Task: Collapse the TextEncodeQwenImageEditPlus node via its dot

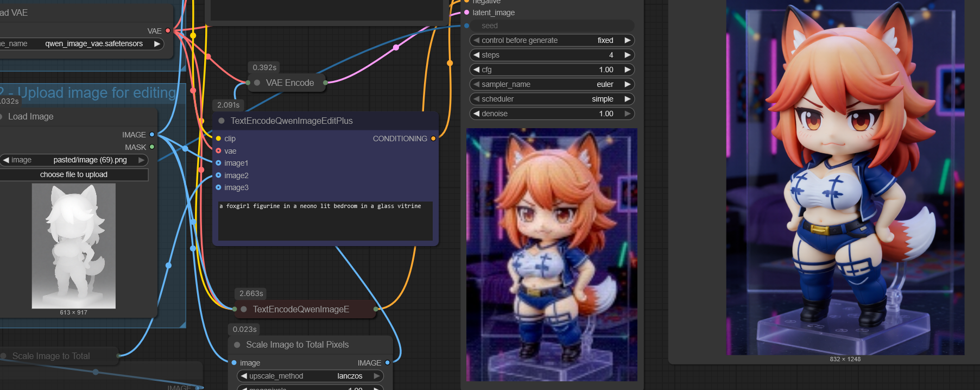Action: click(222, 121)
